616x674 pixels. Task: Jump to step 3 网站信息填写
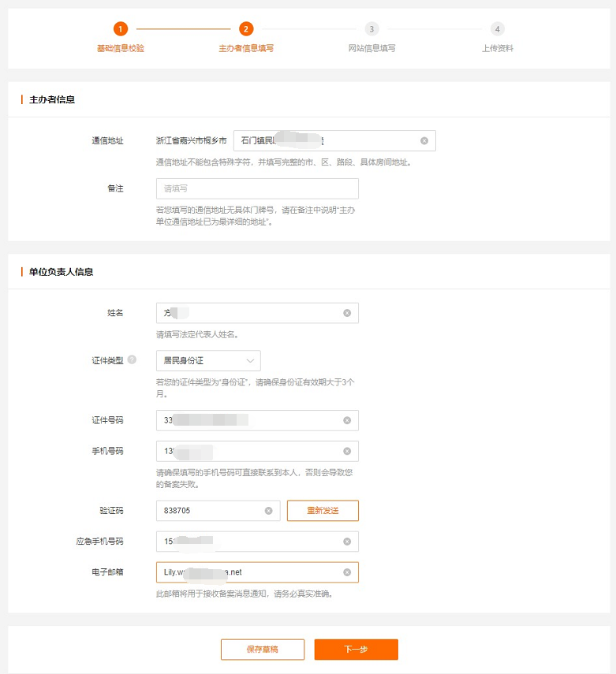pyautogui.click(x=371, y=29)
